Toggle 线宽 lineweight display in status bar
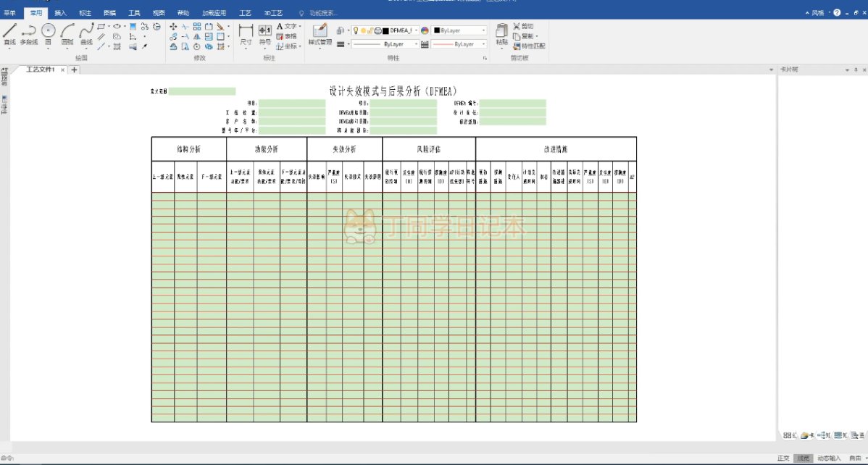868x465 pixels. [803, 458]
